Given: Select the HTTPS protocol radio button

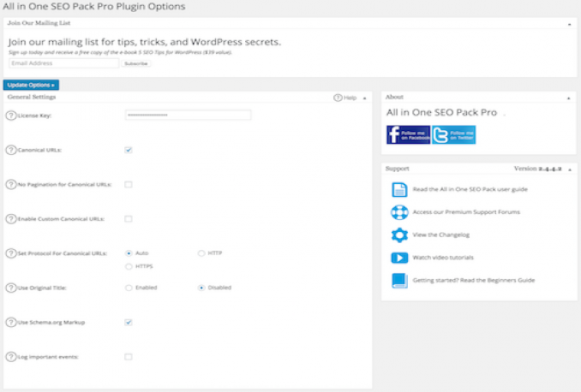Looking at the screenshot, I should pyautogui.click(x=129, y=266).
